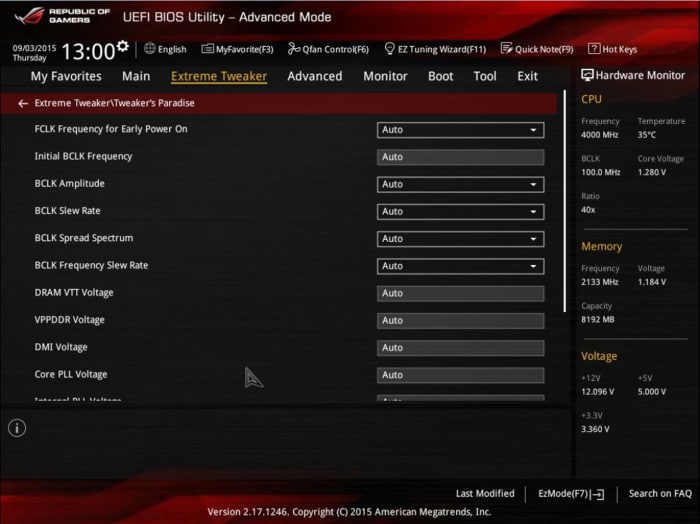Click the Quick Note pencil icon
Screen dimensions: 700x524
[x=506, y=48]
